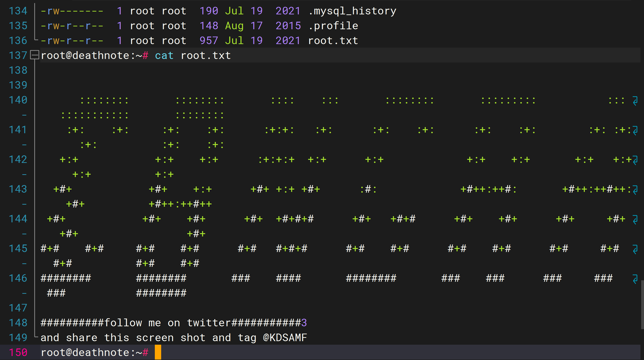The height and width of the screenshot is (360, 644).
Task: Click 'follow me on twitter' text line
Action: point(168,323)
